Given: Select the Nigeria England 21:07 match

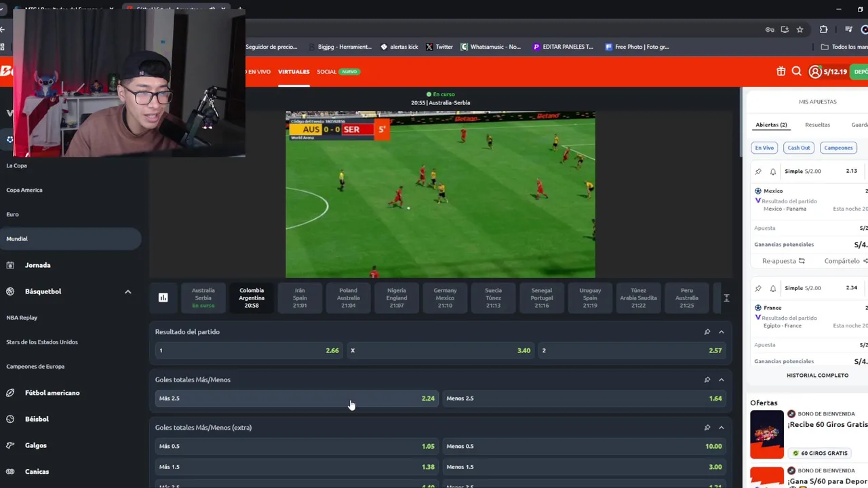Looking at the screenshot, I should click(x=397, y=298).
